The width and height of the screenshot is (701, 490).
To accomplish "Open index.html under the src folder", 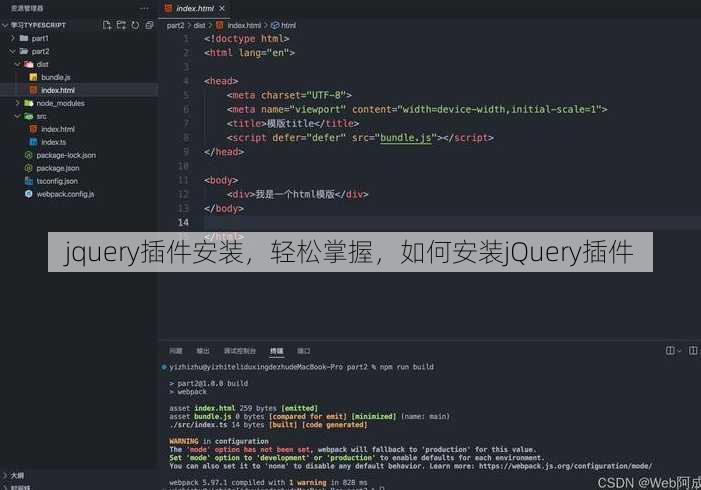I will [x=58, y=129].
